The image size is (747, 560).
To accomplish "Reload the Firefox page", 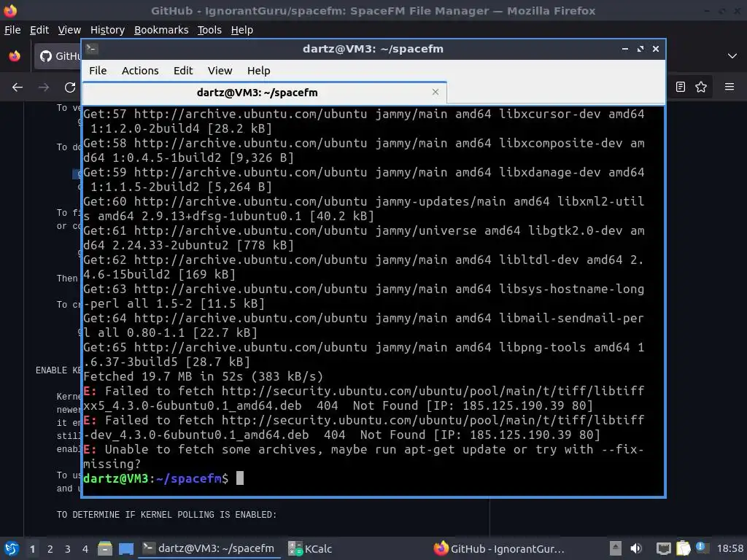I will [x=70, y=87].
